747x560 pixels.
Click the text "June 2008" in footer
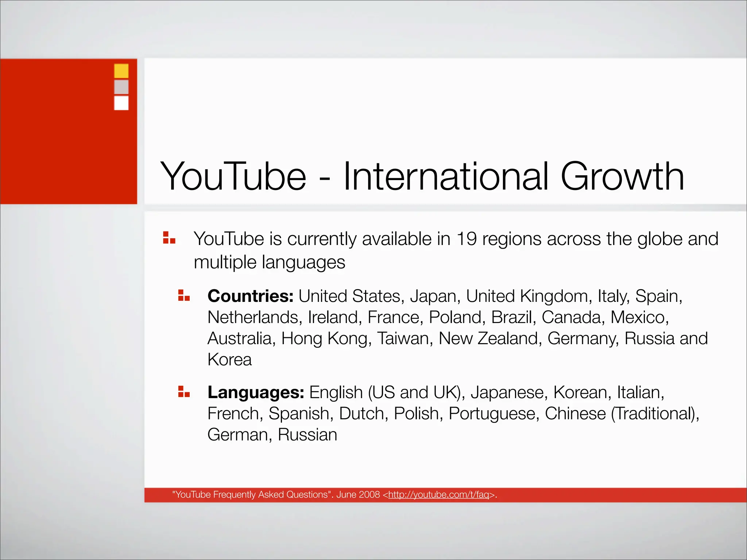358,495
